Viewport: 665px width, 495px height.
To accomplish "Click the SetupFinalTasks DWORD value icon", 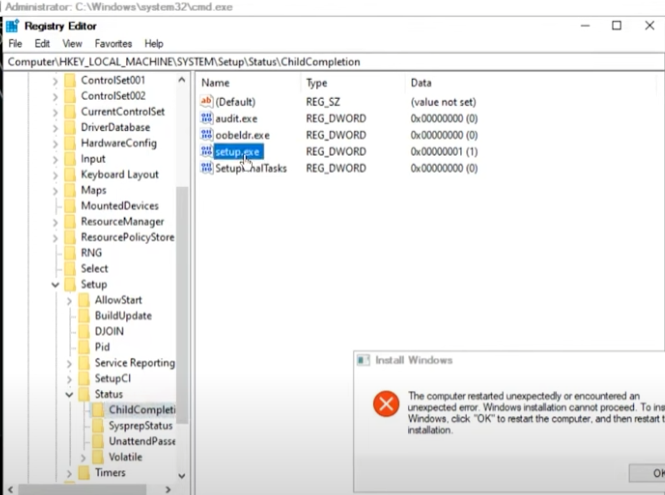I will 206,168.
